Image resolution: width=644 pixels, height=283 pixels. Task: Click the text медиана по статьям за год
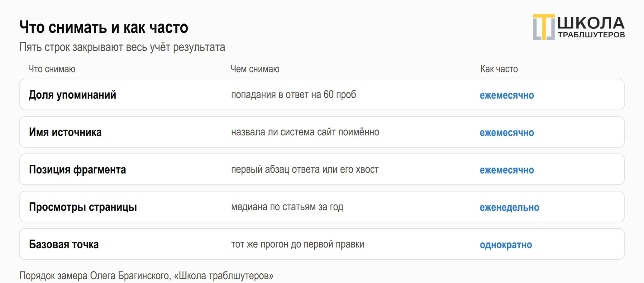pos(287,207)
